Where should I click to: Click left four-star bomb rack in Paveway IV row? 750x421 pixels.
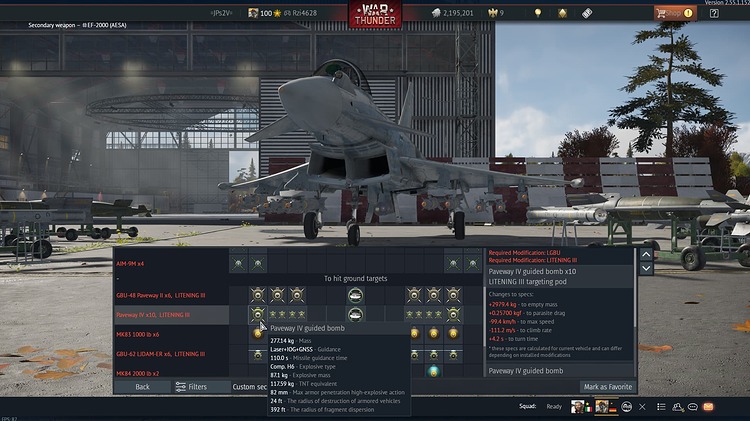[x=287, y=315]
